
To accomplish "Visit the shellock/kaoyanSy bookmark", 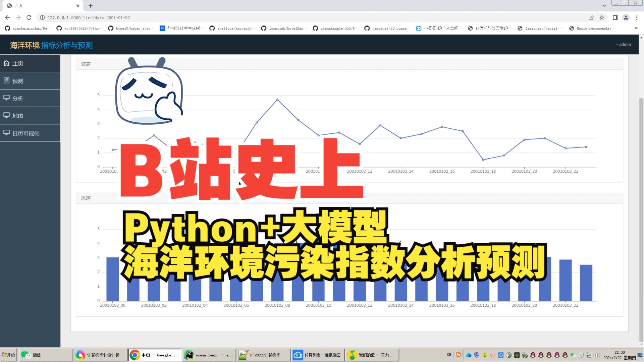I will coord(232,28).
